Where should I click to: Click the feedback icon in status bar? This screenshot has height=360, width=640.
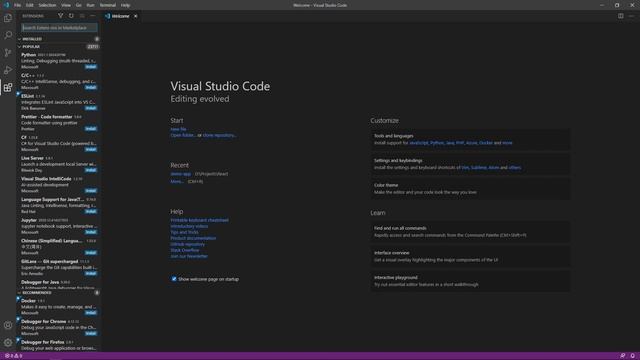point(622,356)
